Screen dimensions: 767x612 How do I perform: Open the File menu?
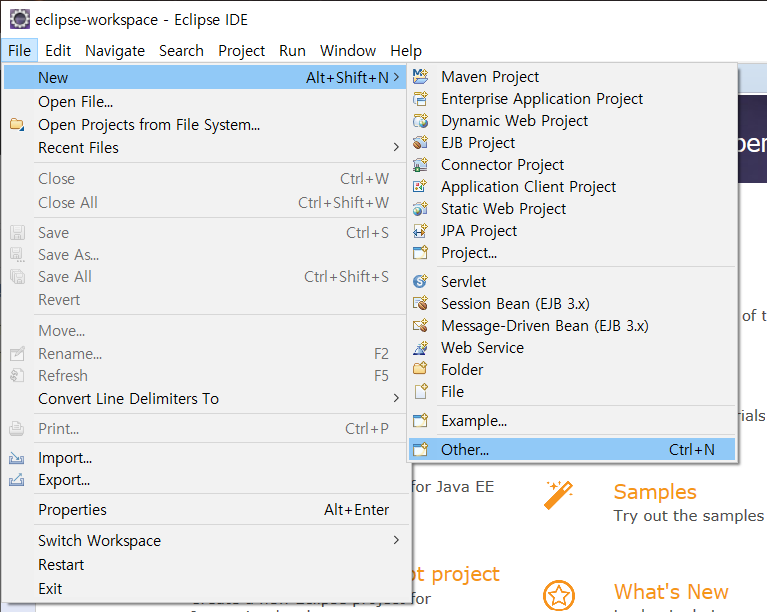click(x=20, y=51)
